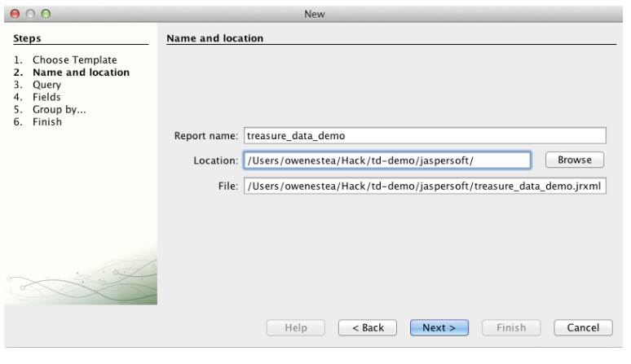
Task: Go back with the Back button
Action: coord(368,327)
